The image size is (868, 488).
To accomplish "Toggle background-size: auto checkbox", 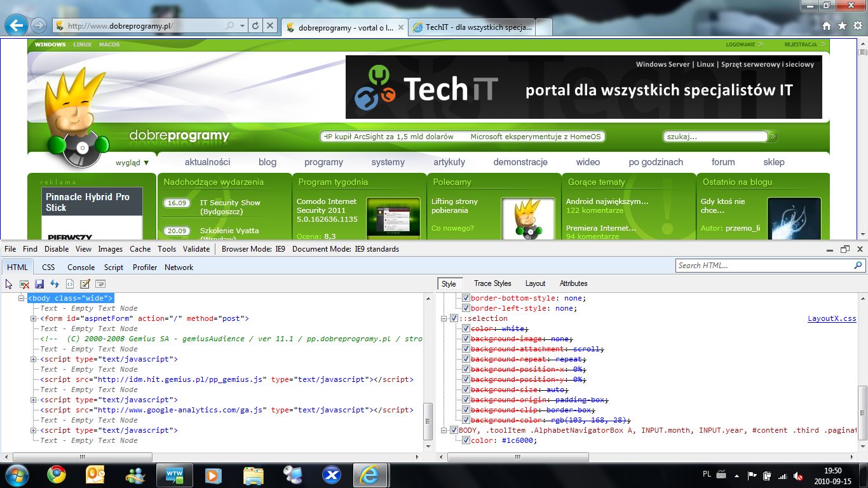I will click(x=466, y=390).
